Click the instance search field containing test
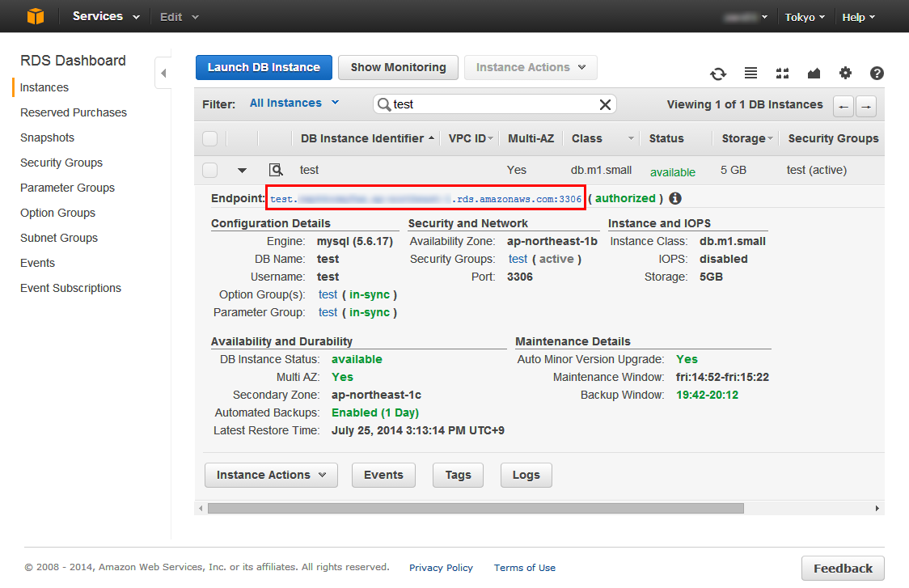Viewport: 909px width, 588px height. coord(494,104)
